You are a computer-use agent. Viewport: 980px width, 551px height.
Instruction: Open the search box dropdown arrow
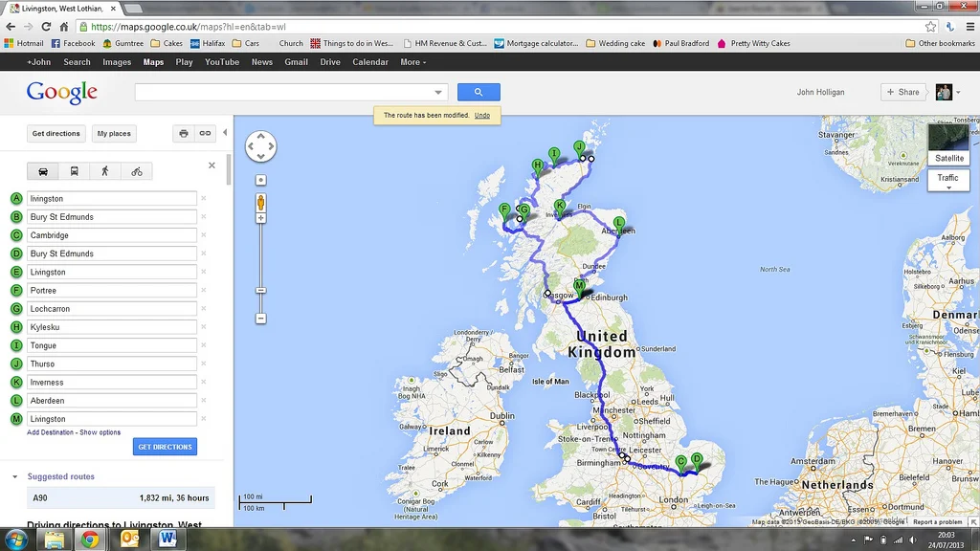coord(438,93)
